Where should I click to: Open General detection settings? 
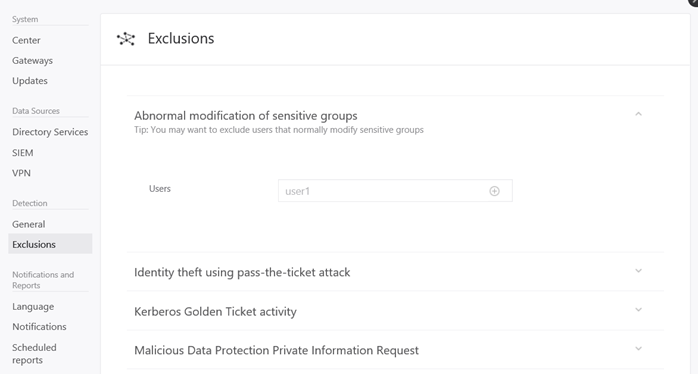pos(28,224)
